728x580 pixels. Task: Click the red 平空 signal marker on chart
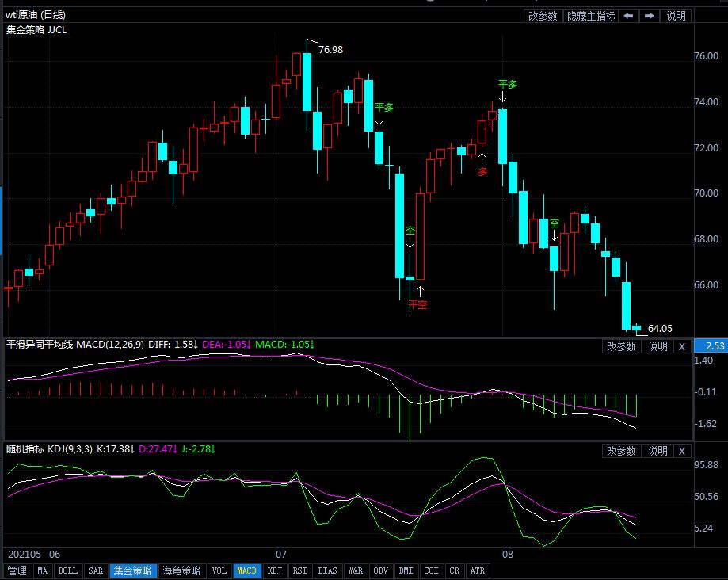(417, 304)
